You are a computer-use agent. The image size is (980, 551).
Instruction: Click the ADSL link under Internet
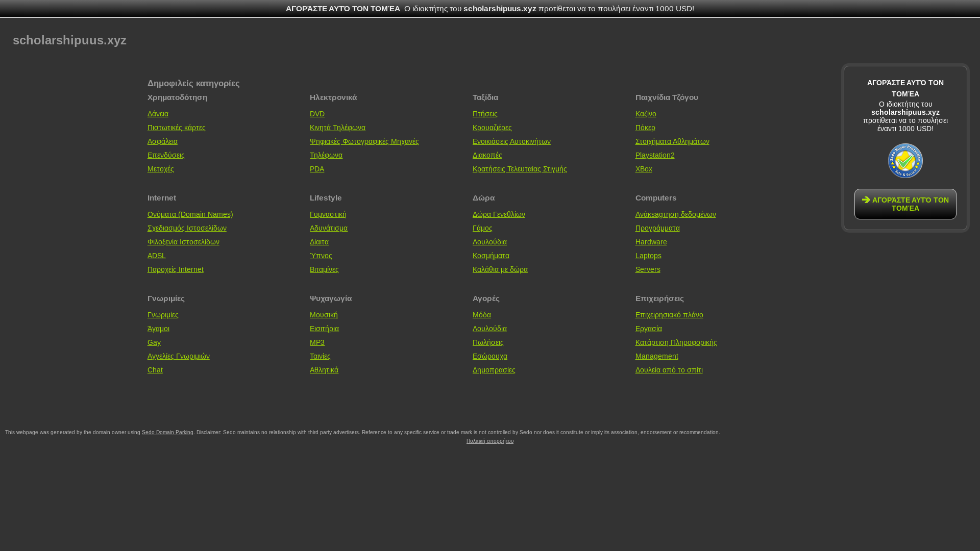(x=156, y=256)
